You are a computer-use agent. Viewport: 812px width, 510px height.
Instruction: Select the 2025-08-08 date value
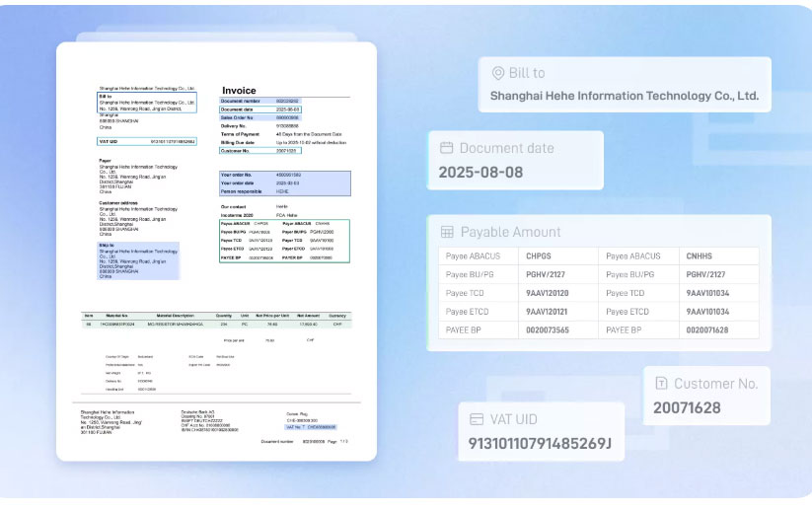click(x=480, y=173)
